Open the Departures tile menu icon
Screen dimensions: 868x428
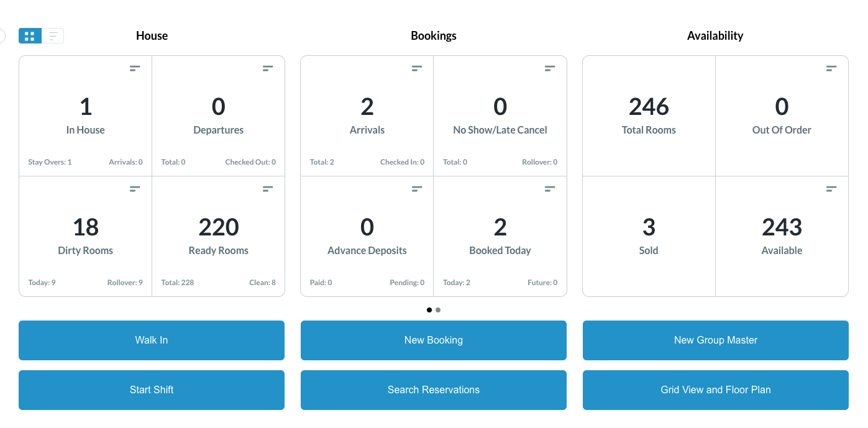click(268, 68)
